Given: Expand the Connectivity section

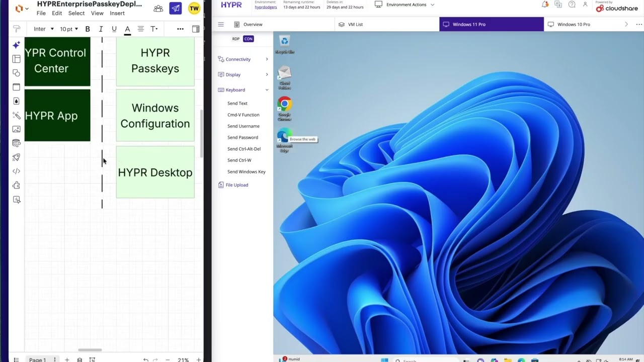Looking at the screenshot, I should pyautogui.click(x=244, y=59).
